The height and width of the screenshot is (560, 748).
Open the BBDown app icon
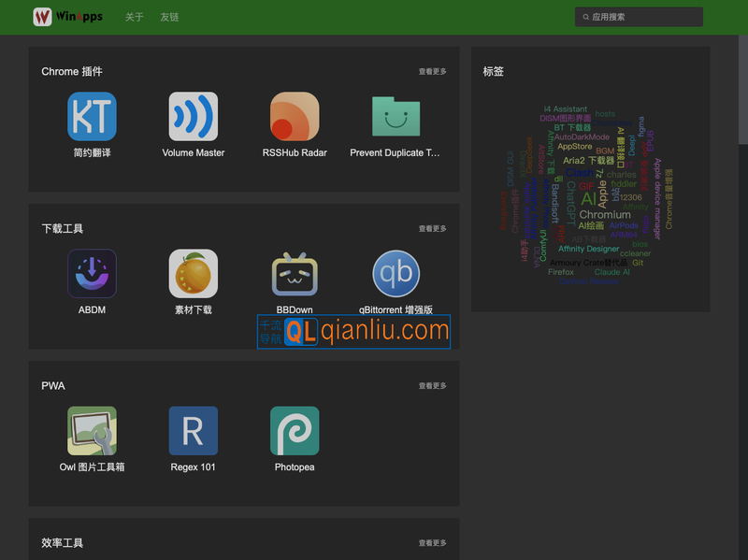click(295, 274)
